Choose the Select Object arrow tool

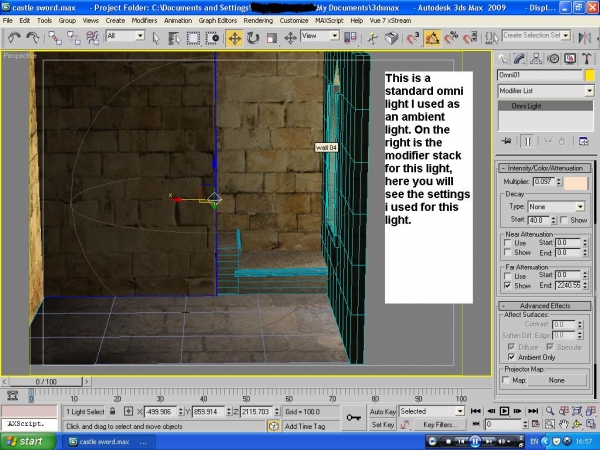tap(155, 38)
